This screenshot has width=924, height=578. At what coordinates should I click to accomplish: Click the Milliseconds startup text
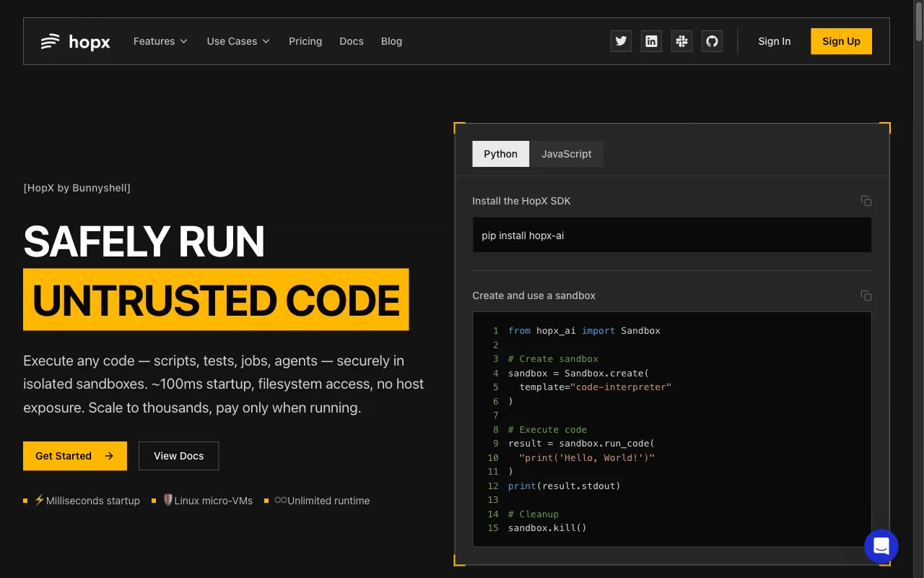click(93, 501)
